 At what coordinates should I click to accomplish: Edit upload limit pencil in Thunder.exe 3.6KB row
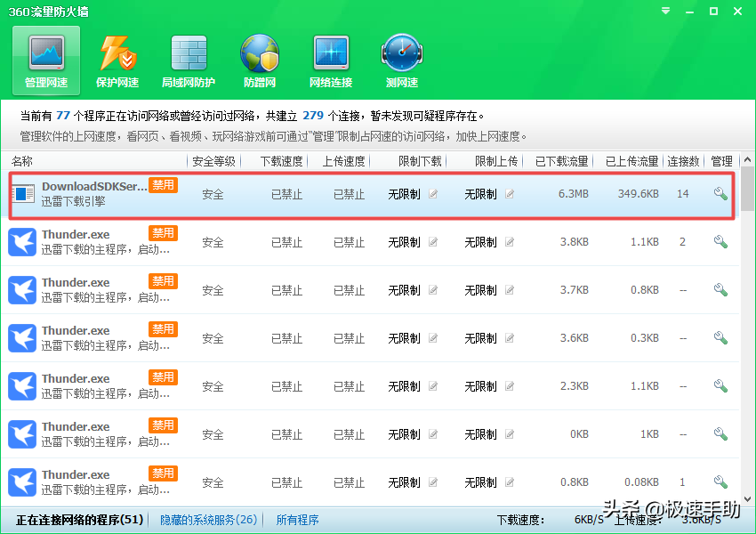[x=509, y=338]
